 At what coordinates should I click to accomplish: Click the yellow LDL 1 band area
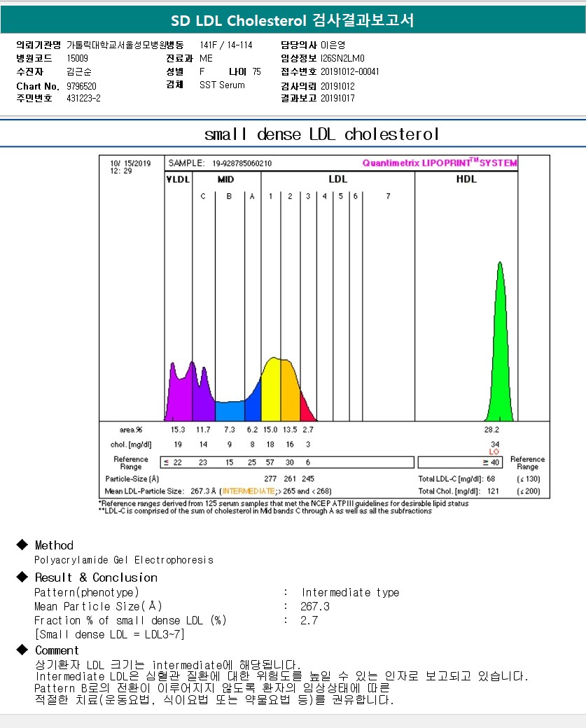[x=271, y=392]
